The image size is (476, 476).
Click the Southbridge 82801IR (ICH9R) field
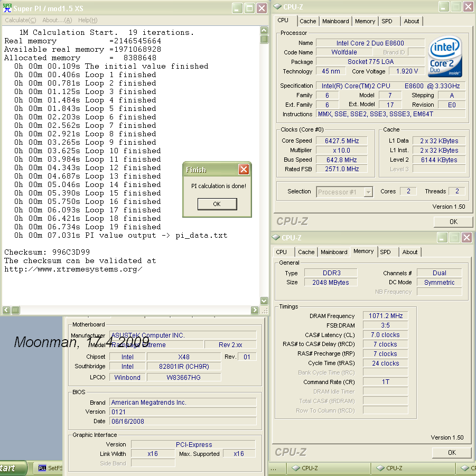(184, 367)
